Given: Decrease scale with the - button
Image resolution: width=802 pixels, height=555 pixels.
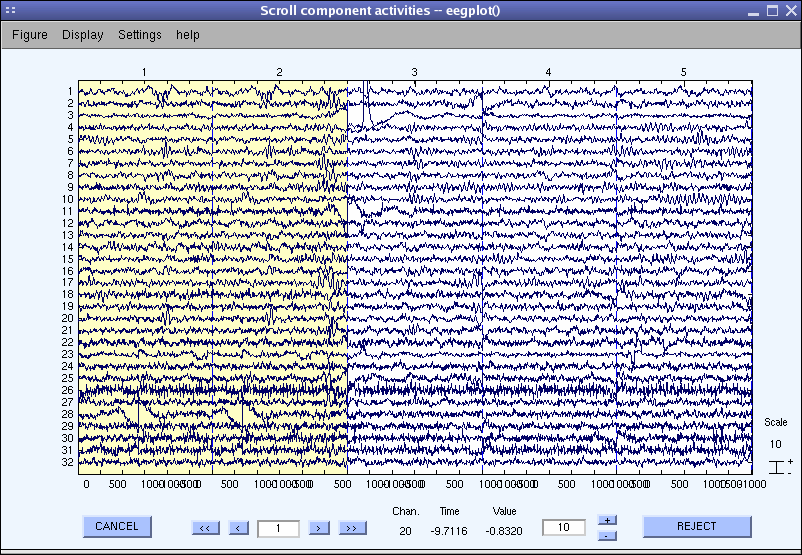Looking at the screenshot, I should coord(608,534).
